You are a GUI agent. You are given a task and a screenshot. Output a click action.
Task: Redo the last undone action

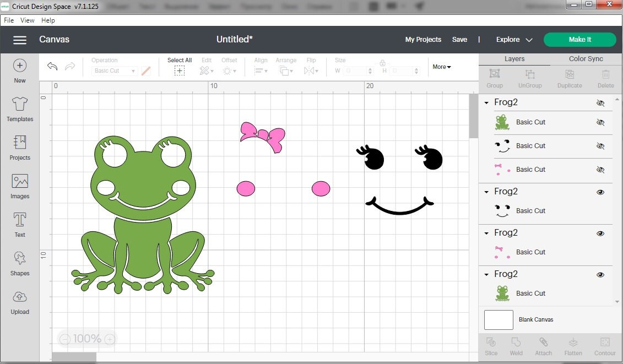[70, 67]
